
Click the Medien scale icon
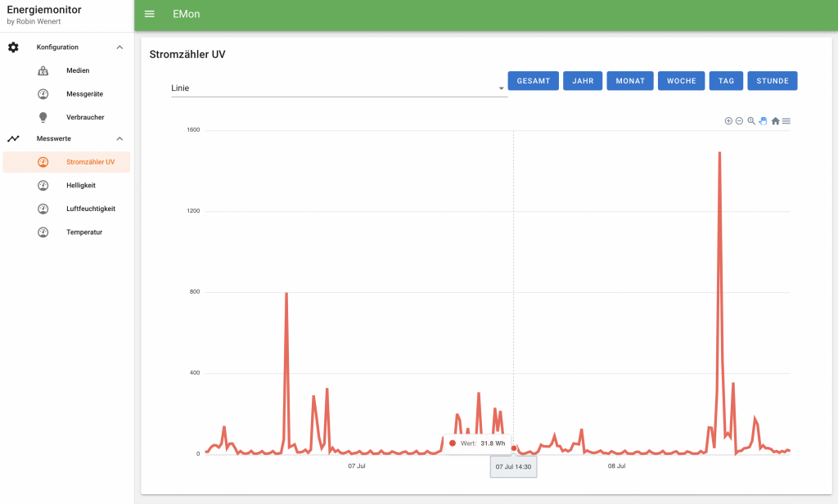43,70
